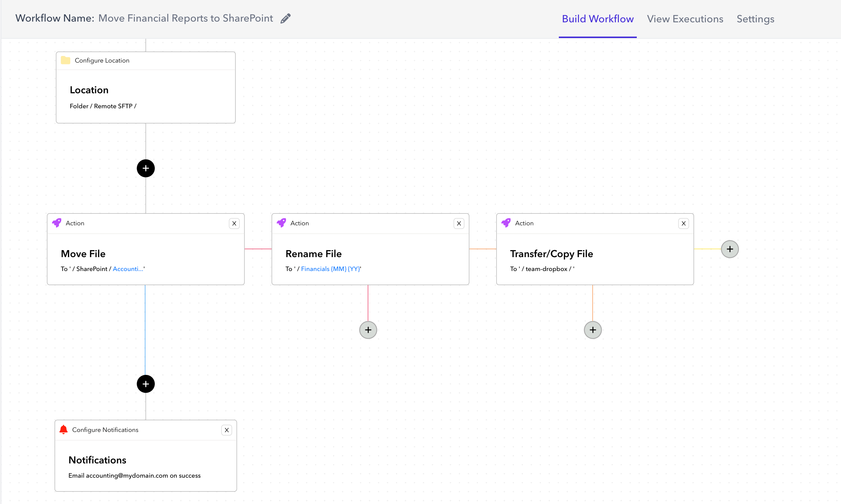This screenshot has width=841, height=504.
Task: Switch to the View Executions tab
Action: [x=685, y=19]
